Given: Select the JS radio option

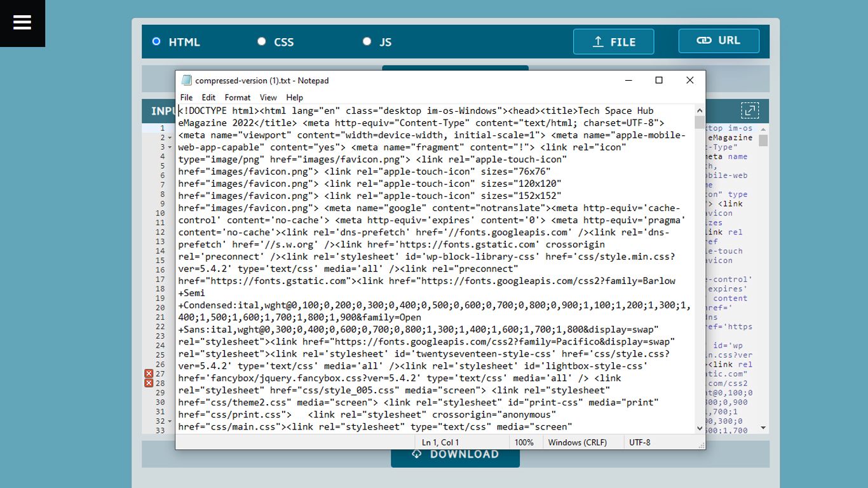Looking at the screenshot, I should [367, 41].
